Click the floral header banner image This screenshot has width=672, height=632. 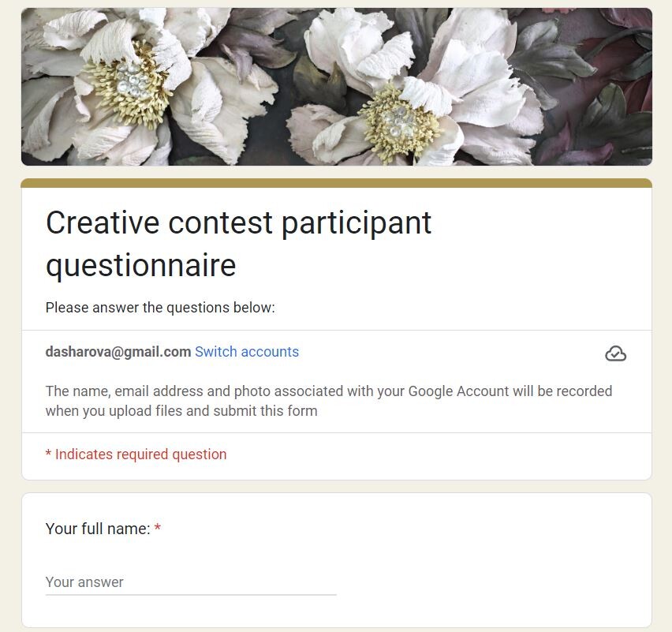pyautogui.click(x=337, y=87)
